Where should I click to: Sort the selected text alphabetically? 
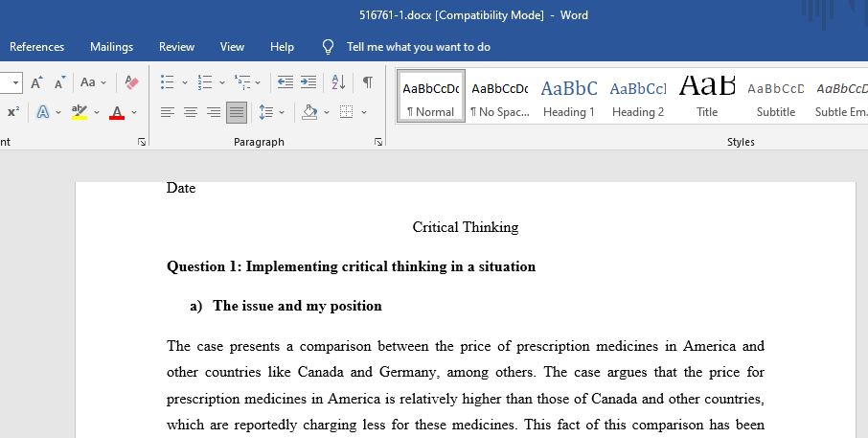338,82
